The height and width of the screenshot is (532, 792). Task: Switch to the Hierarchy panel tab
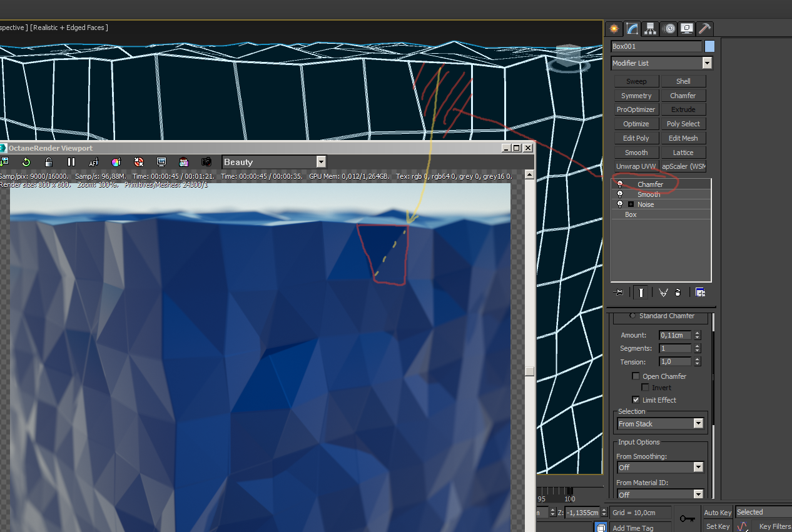click(x=651, y=29)
